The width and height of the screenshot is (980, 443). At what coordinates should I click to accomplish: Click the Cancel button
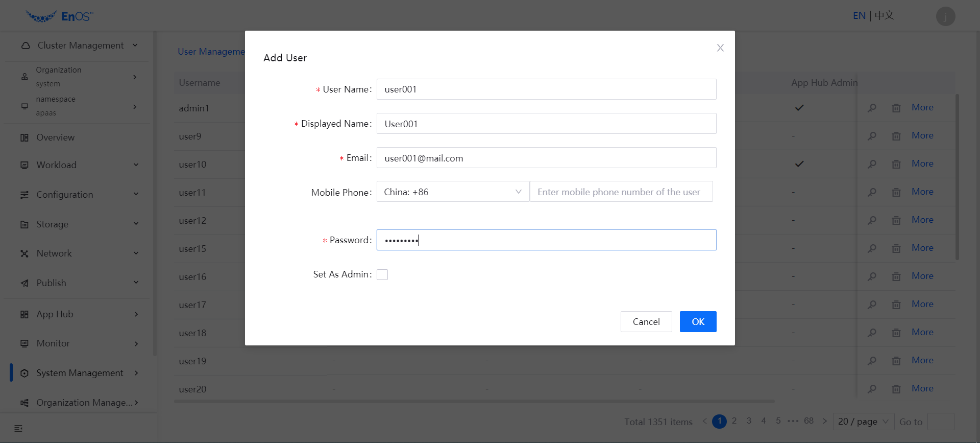646,322
